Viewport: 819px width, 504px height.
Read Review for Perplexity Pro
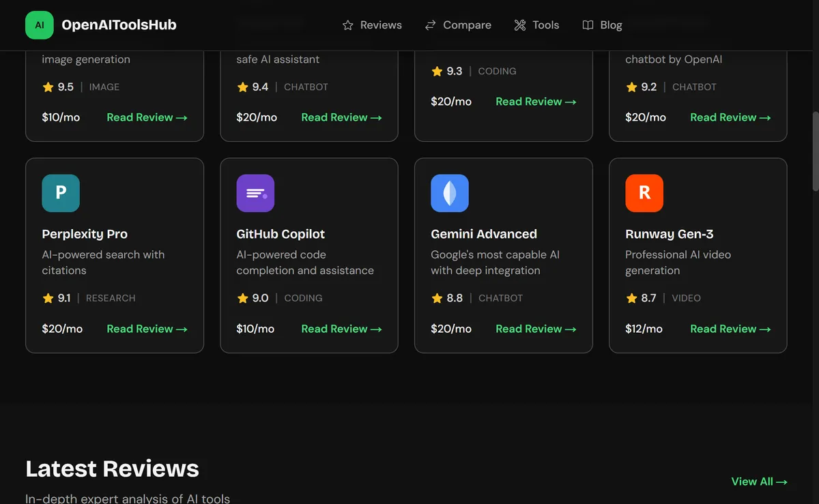point(147,329)
